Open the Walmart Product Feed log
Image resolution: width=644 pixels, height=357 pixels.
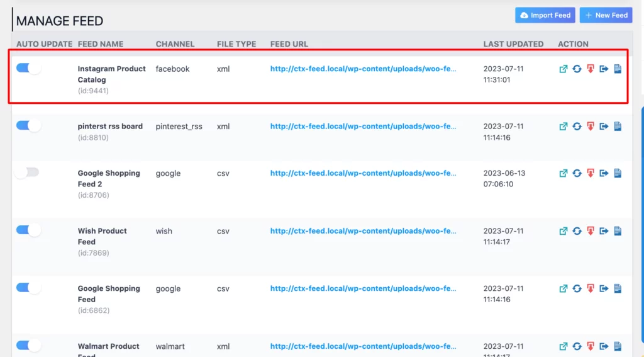click(618, 346)
